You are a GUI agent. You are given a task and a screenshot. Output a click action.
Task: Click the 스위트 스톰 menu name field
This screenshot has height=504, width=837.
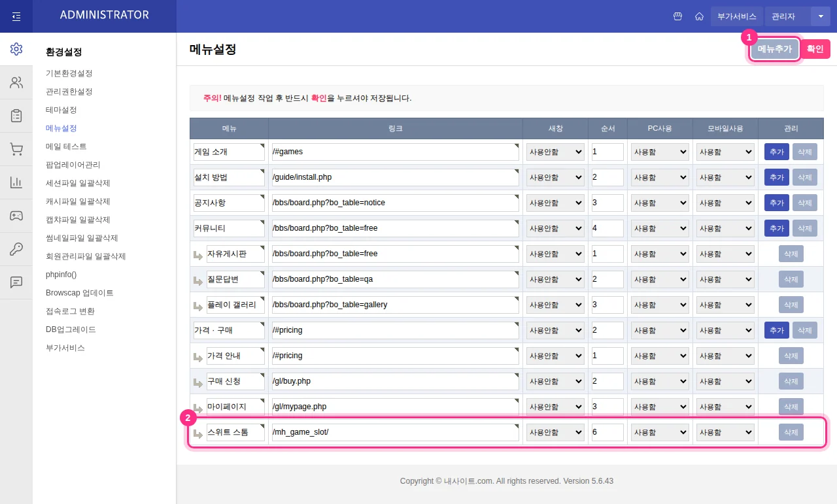235,432
